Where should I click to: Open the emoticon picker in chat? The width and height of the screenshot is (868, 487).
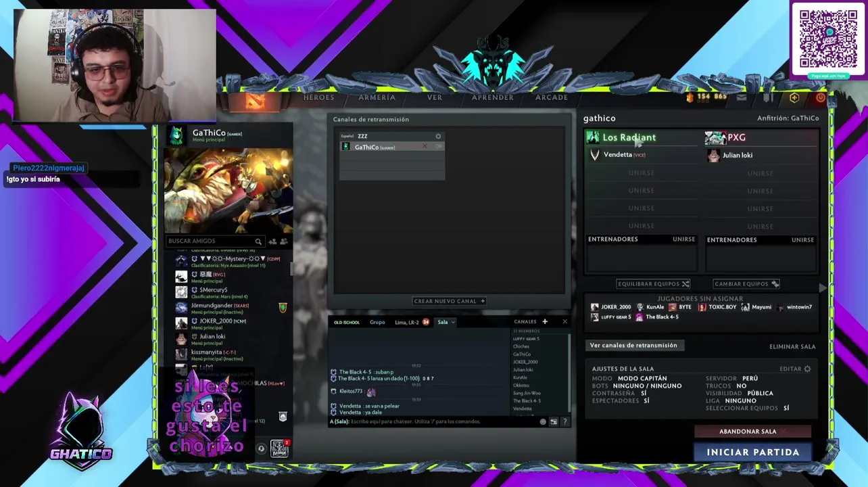coord(543,421)
